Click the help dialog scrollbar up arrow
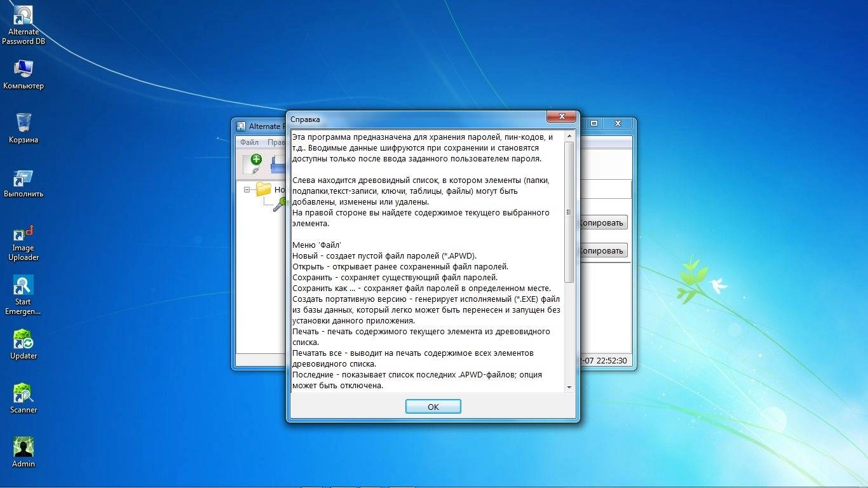 [569, 136]
